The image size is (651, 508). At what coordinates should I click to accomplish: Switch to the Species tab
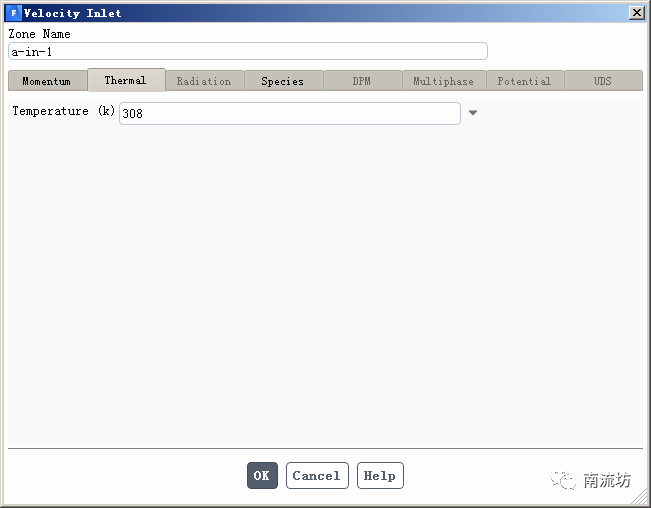[284, 81]
